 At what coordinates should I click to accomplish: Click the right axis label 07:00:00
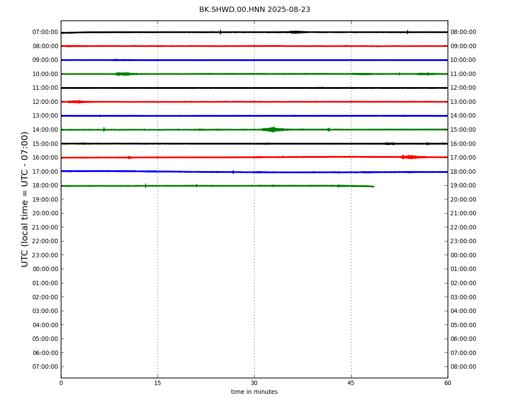pyautogui.click(x=463, y=353)
